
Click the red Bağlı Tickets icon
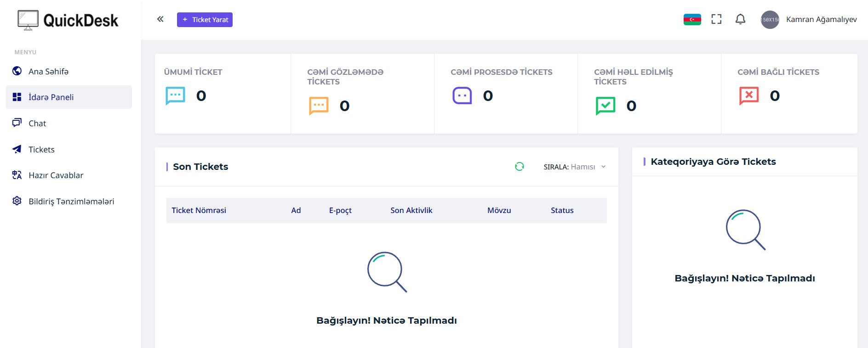pyautogui.click(x=749, y=95)
